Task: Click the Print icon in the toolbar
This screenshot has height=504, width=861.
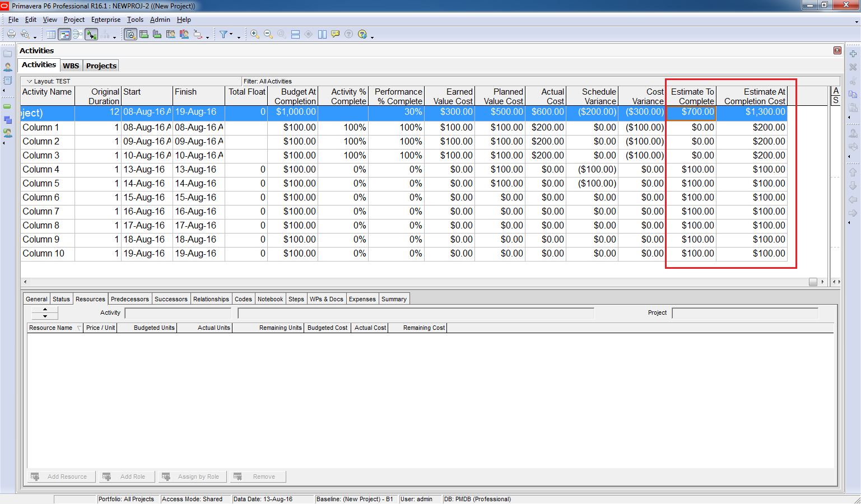Action: (11, 34)
